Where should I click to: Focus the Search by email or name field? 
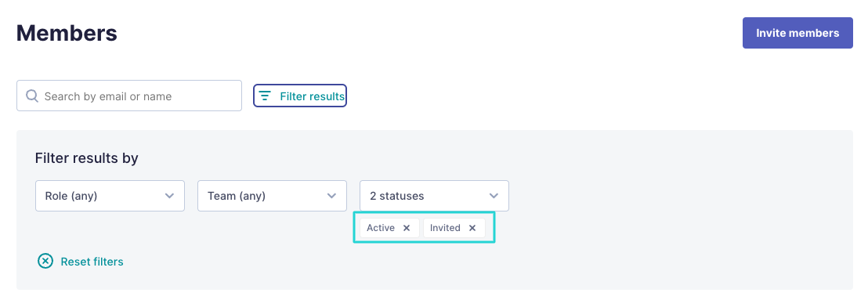pyautogui.click(x=129, y=96)
